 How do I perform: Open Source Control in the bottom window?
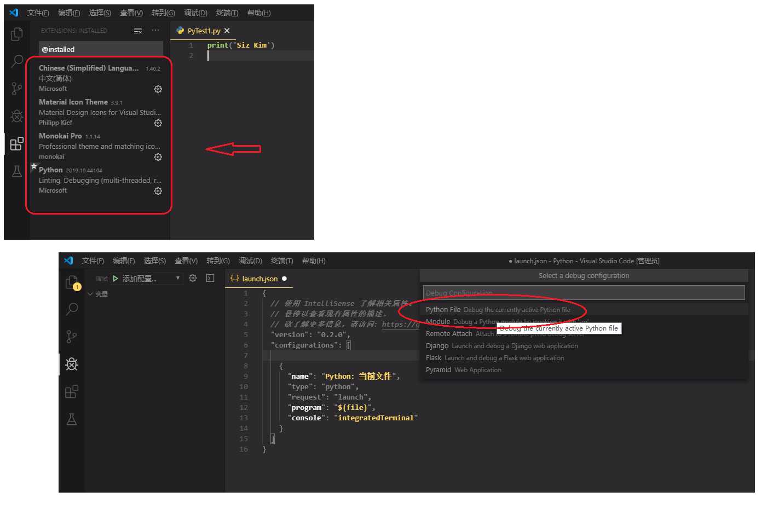[x=72, y=337]
